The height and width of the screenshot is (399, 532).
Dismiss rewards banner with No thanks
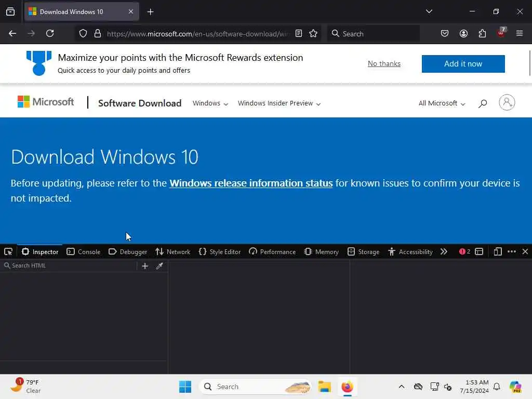384,64
